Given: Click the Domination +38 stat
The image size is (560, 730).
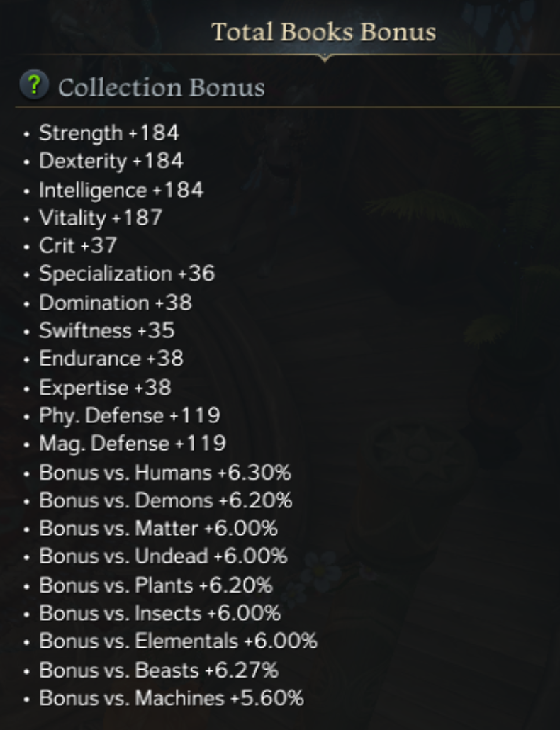Looking at the screenshot, I should tap(115, 303).
